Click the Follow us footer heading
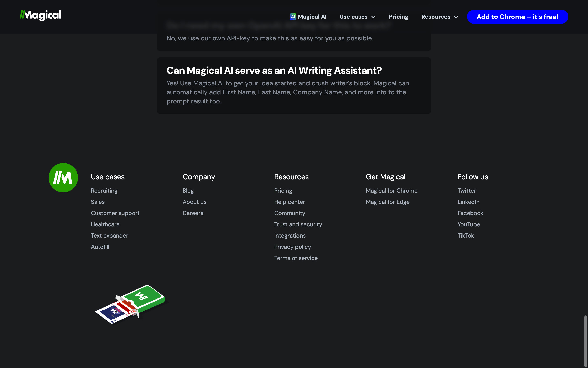588x368 pixels. point(473,177)
